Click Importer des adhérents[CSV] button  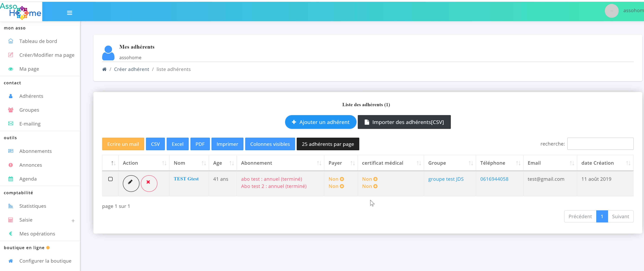404,122
